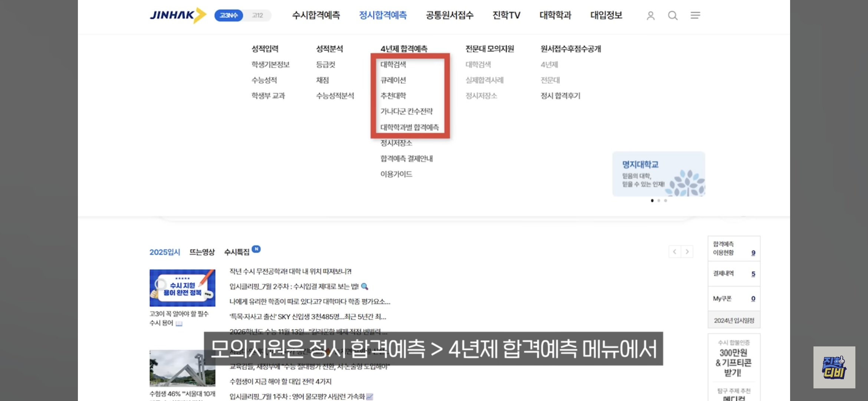Select 대학검색 under 4년제 합격예측
The image size is (868, 401).
coord(393,65)
